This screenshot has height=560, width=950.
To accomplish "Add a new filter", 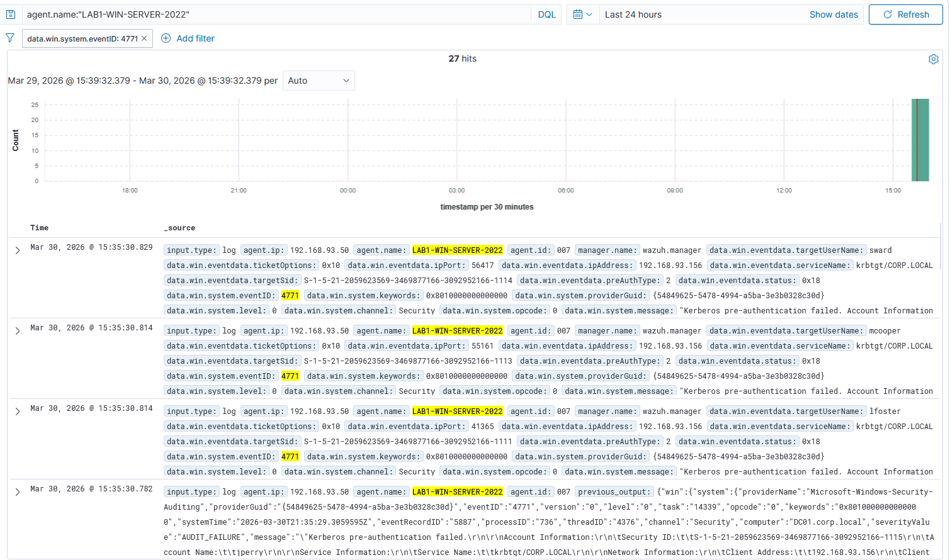I will (x=188, y=38).
